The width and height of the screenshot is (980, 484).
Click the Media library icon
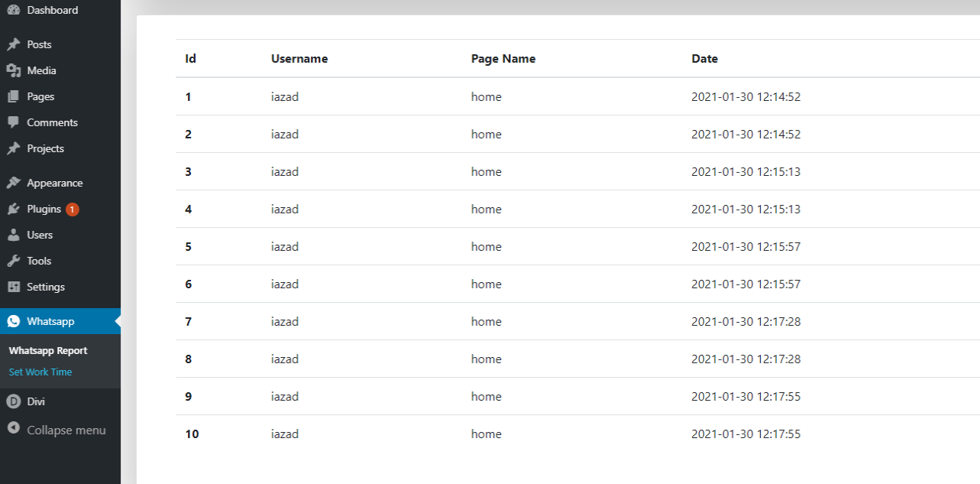pyautogui.click(x=13, y=70)
